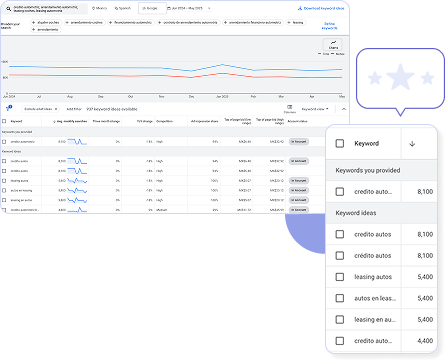This screenshot has width=446, height=362.
Task: Remove the 'Exclude adult ideas' filter chip
Action: (56, 109)
